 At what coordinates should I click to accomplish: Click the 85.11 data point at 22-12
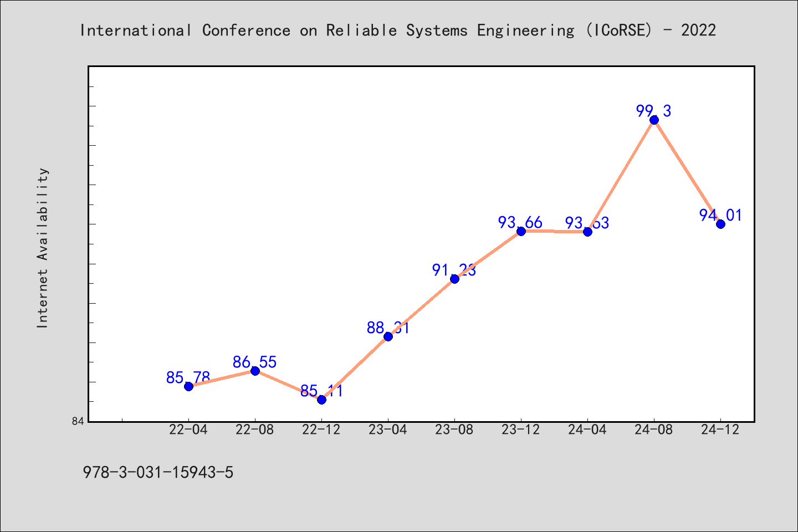(x=321, y=400)
